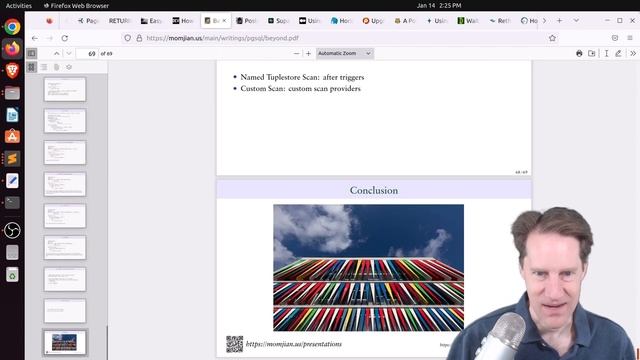This screenshot has height=360, width=640.
Task: Show attachments in sidebar
Action: click(56, 67)
